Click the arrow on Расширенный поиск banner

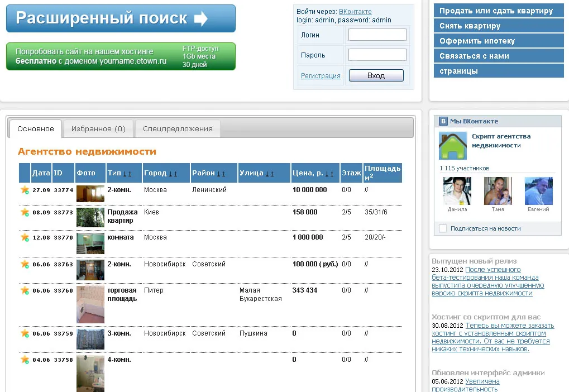(x=200, y=18)
